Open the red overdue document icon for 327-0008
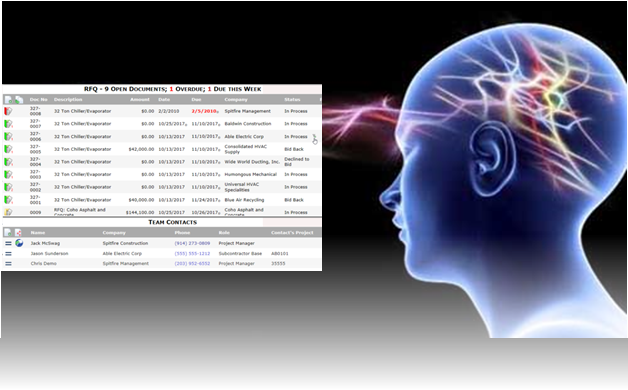The image size is (628, 390). click(8, 111)
